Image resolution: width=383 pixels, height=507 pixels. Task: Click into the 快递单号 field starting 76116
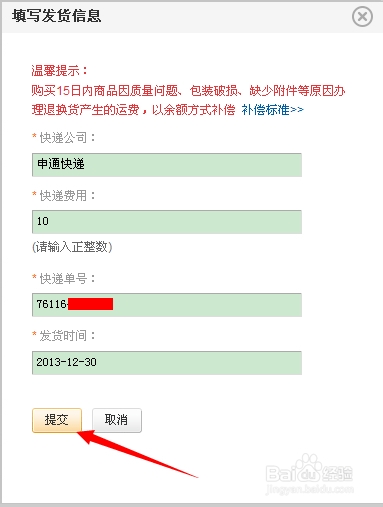point(167,305)
